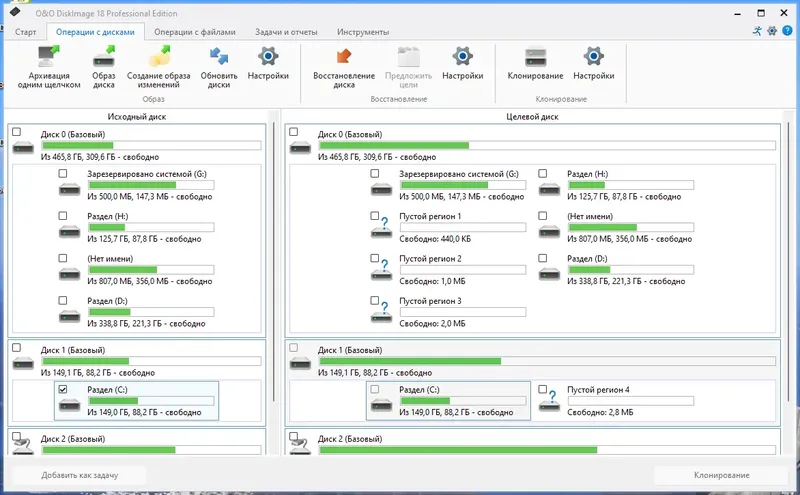
Task: Uncheck source Раздел (C:) checkbox
Action: tap(63, 389)
